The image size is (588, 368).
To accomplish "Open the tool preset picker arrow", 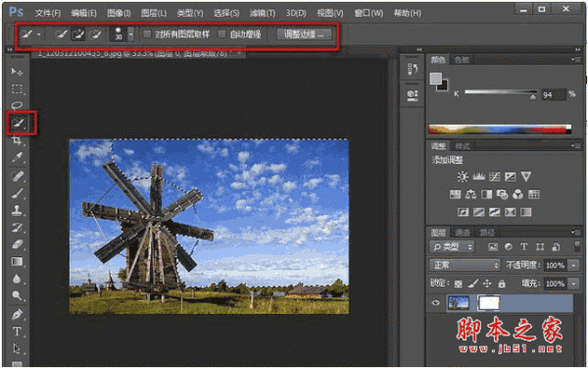I will click(x=38, y=34).
